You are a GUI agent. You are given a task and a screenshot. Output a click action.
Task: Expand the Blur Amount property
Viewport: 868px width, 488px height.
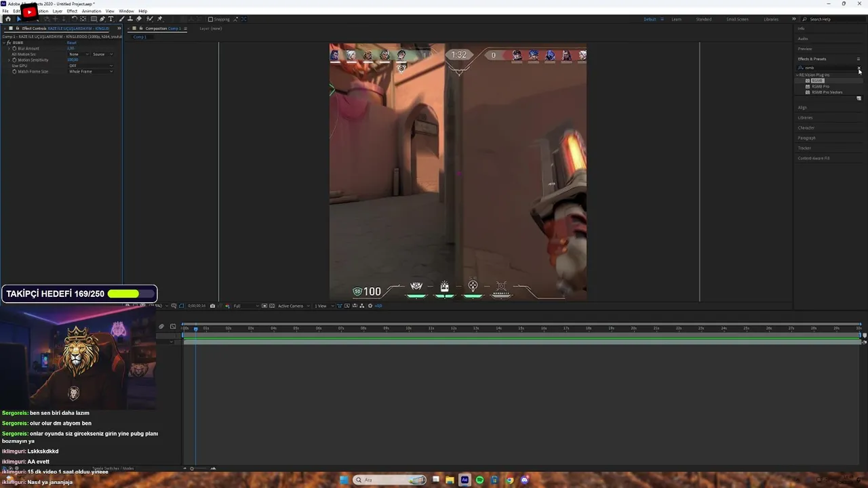point(9,49)
